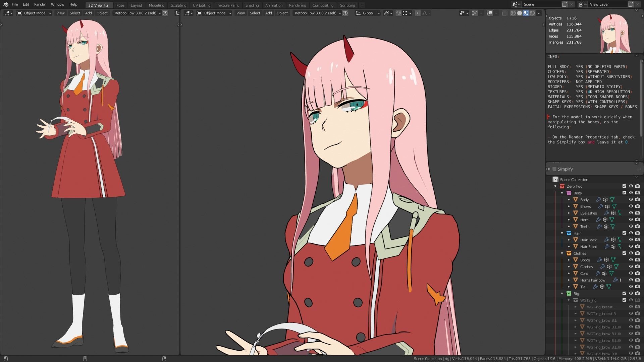Click the View Layer name field
The image size is (644, 362).
607,4
